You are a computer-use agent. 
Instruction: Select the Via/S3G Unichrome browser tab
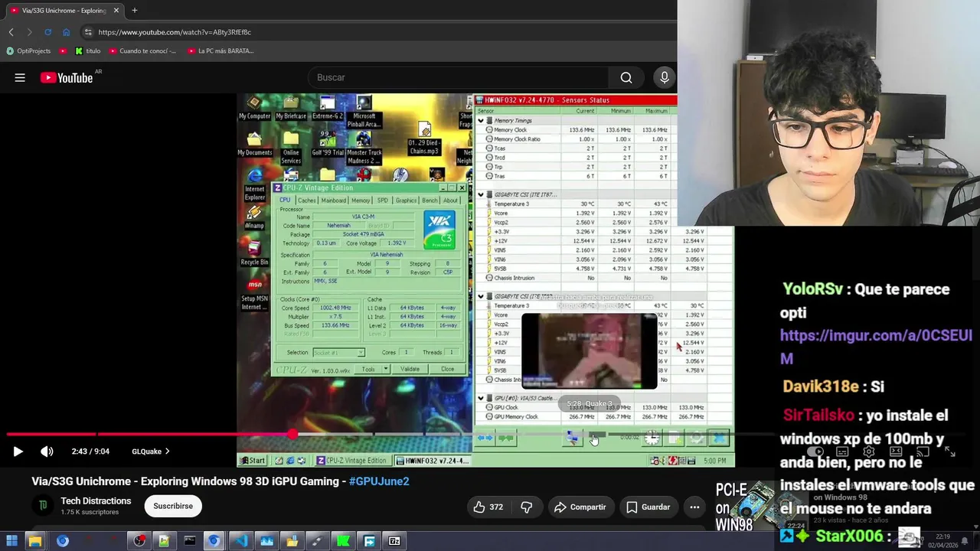(x=64, y=11)
